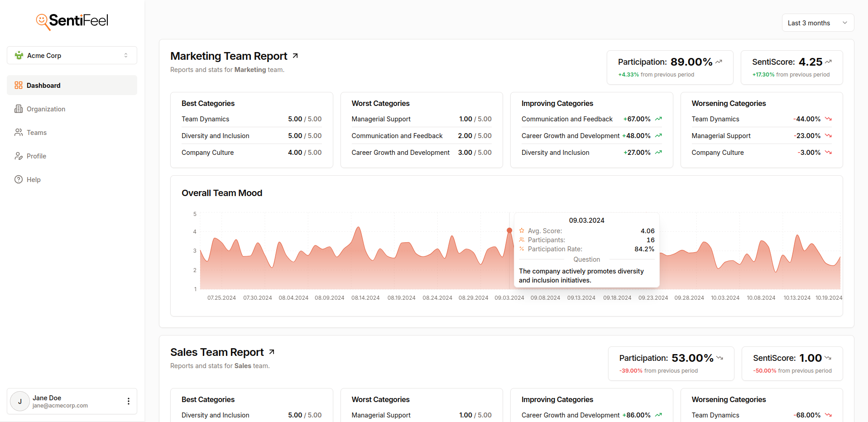This screenshot has width=868, height=422.
Task: Select Company Culture row in Best Categories
Action: (252, 152)
